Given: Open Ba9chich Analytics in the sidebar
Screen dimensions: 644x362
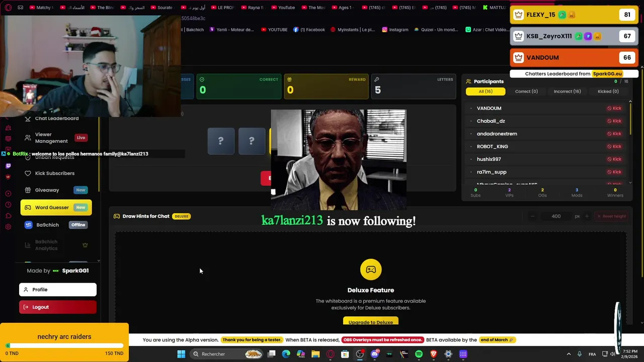Looking at the screenshot, I should 56,245.
